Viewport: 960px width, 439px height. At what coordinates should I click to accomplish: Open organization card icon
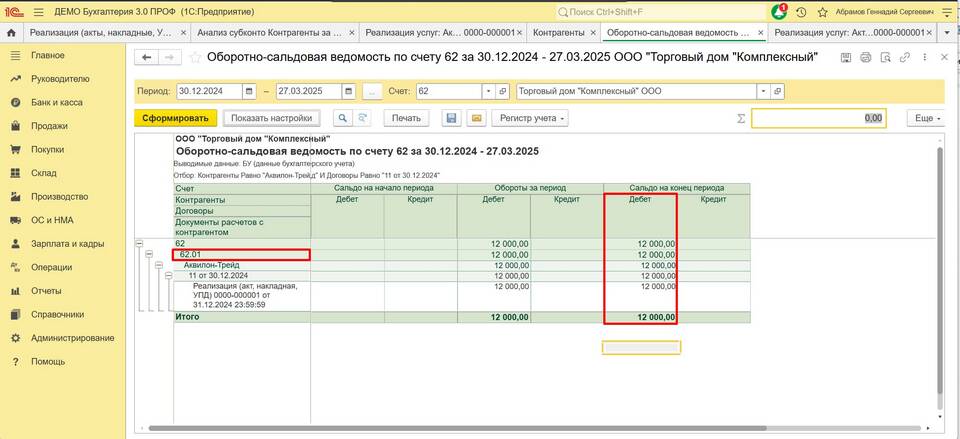pyautogui.click(x=777, y=91)
